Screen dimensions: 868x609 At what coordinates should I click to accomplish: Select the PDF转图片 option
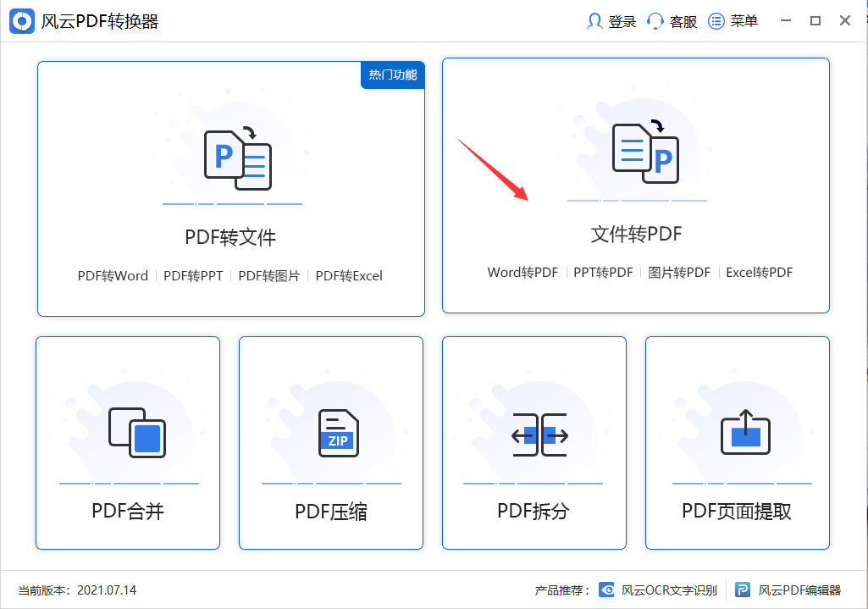point(273,276)
